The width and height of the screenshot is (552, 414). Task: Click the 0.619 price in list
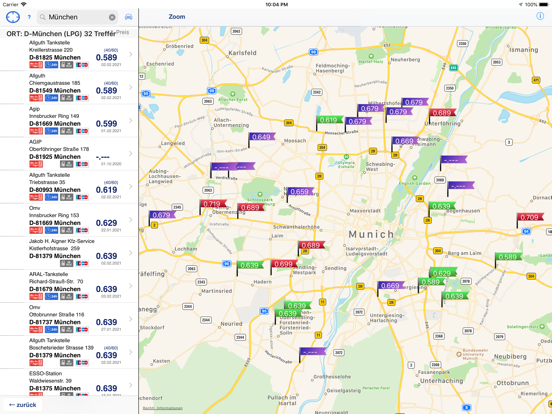click(106, 190)
